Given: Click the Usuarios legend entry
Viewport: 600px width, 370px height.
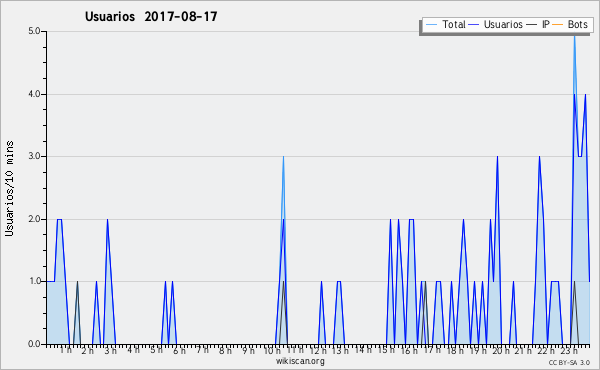Looking at the screenshot, I should pyautogui.click(x=496, y=24).
